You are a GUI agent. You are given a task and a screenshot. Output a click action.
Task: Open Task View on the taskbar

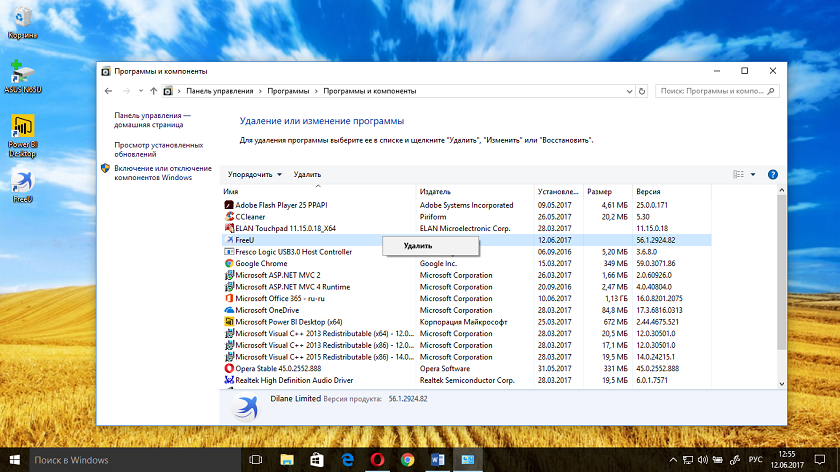tap(256, 460)
